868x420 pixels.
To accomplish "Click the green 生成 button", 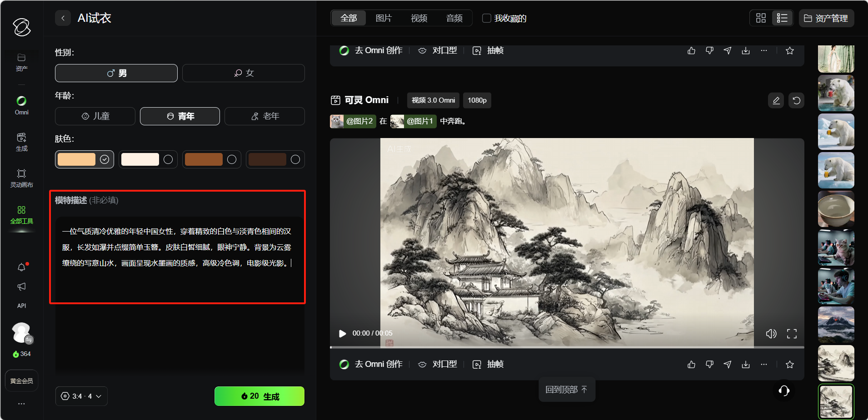I will point(259,396).
